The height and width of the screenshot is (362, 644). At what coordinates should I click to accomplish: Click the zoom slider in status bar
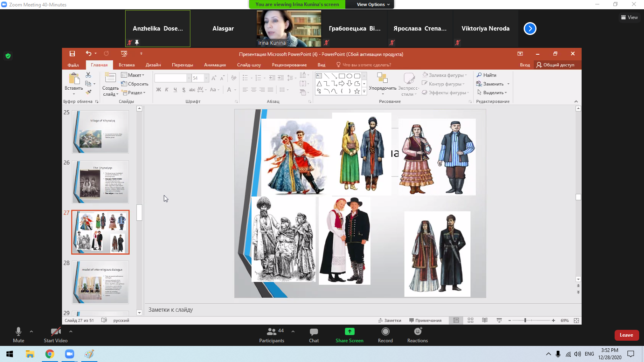[525, 321]
